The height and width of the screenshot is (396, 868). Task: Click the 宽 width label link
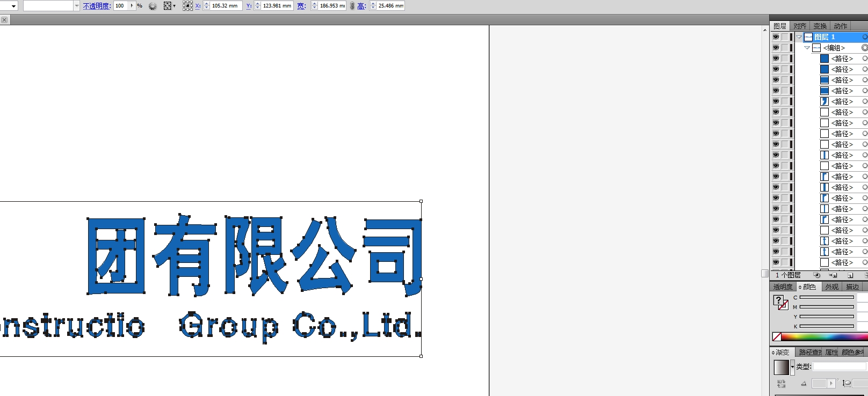(x=301, y=6)
